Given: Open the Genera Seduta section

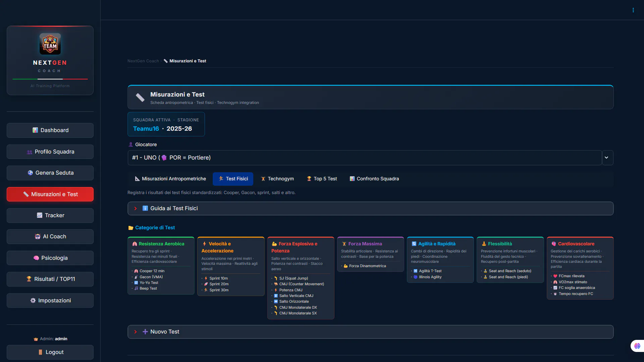Looking at the screenshot, I should click(50, 173).
